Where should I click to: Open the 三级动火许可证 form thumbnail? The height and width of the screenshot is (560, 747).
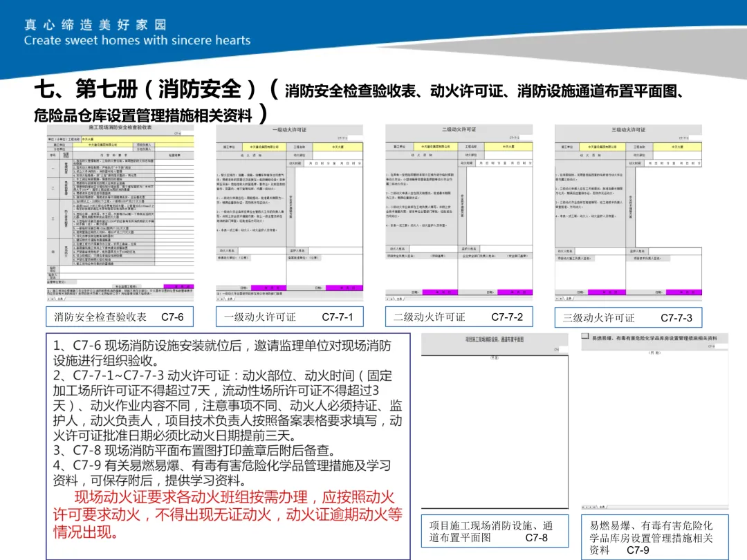[628, 213]
